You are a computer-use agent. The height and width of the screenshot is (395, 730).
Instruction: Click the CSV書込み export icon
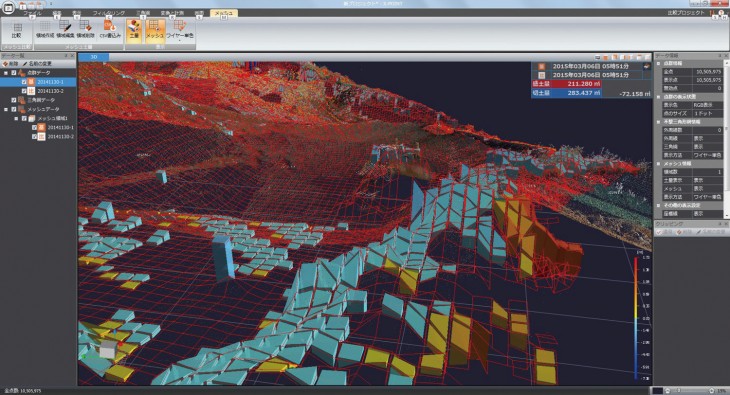point(110,30)
